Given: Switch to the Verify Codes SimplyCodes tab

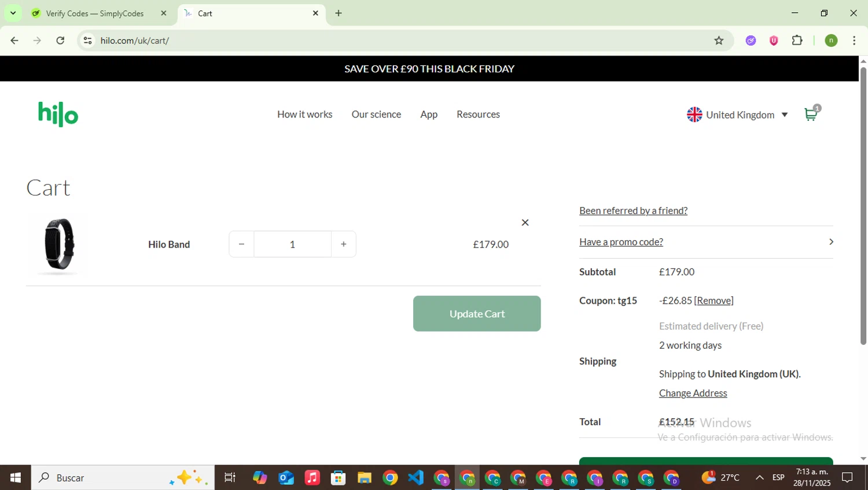Looking at the screenshot, I should click(x=95, y=13).
